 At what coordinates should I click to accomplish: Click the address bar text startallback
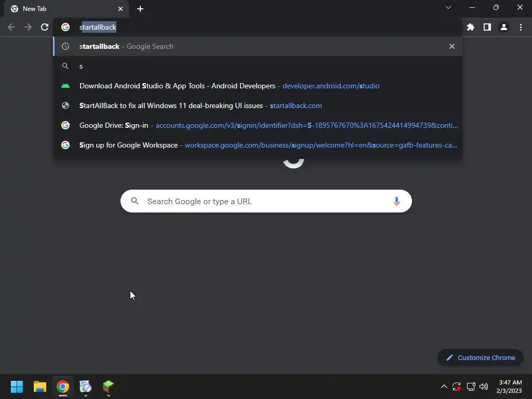pos(98,27)
